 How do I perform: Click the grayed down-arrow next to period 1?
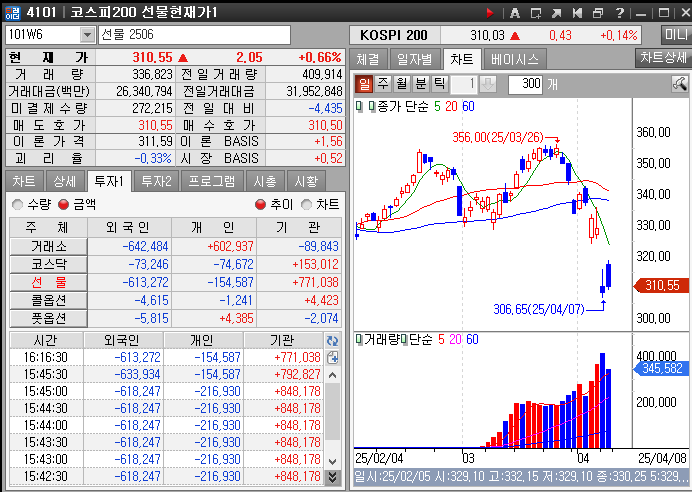click(x=488, y=83)
